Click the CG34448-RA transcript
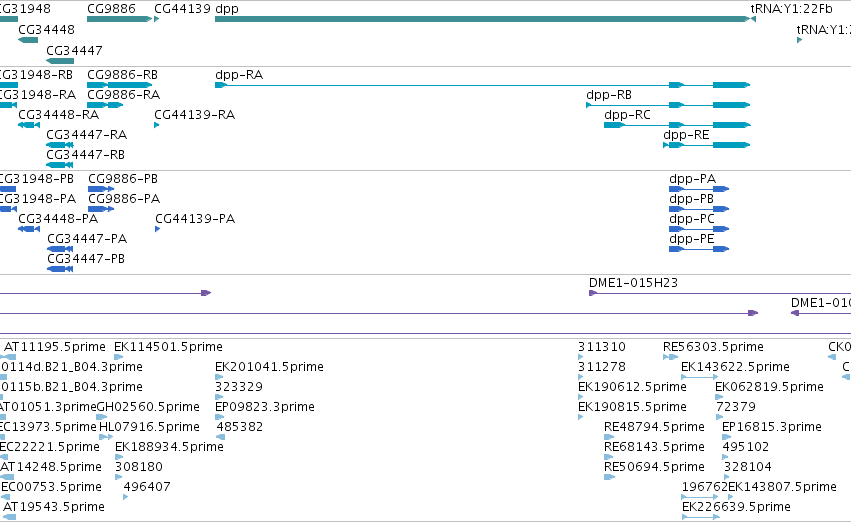This screenshot has height=522, width=851. 29,125
